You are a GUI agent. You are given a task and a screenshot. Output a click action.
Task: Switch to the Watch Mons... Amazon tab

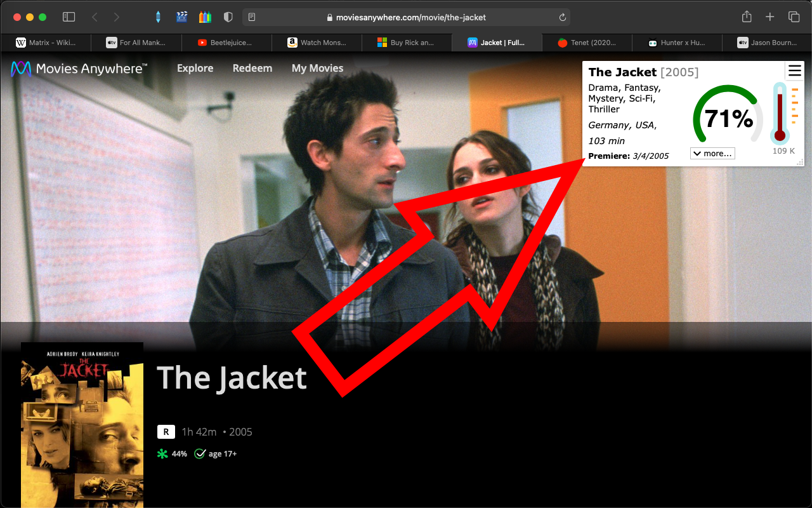pos(316,43)
